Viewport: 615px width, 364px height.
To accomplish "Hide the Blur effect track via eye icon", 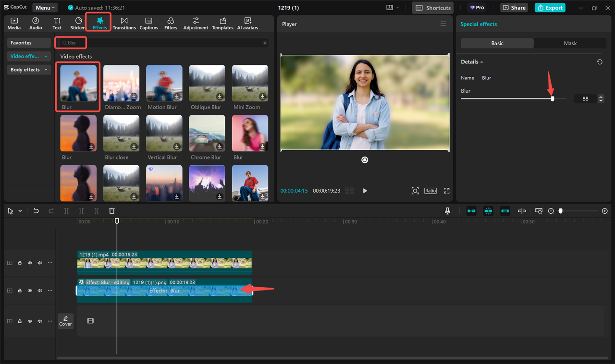I will 29,291.
